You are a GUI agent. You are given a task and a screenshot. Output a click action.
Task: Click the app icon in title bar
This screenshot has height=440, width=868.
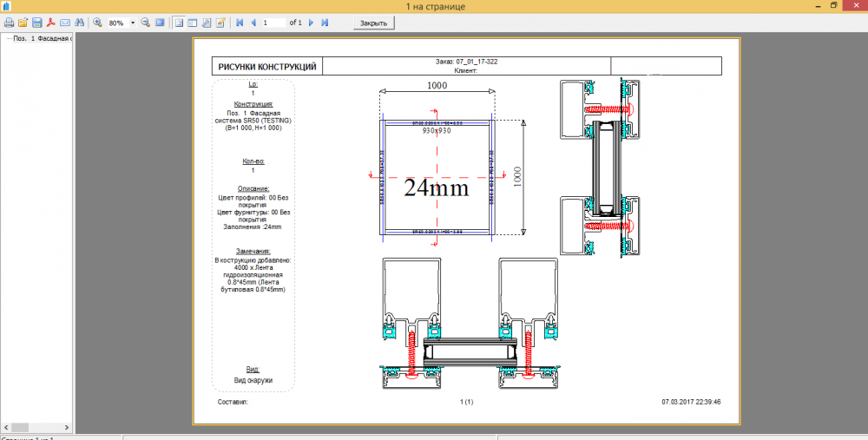tap(7, 6)
